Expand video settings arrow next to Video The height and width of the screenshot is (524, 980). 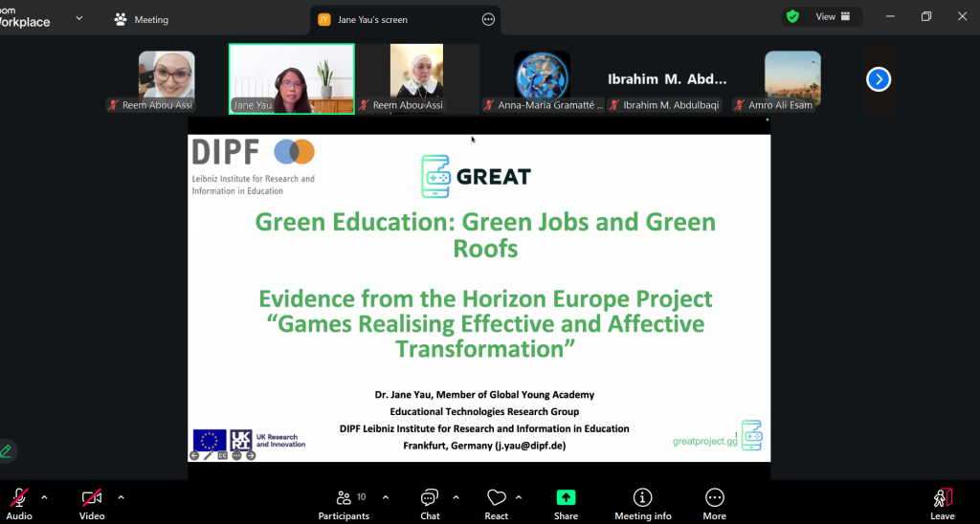[121, 497]
